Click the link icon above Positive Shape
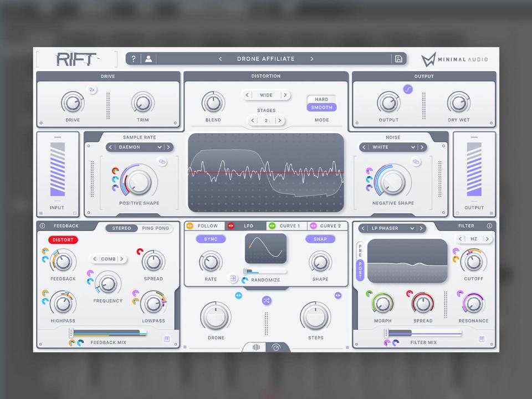Screen dimensions: 532x399 click(162, 162)
